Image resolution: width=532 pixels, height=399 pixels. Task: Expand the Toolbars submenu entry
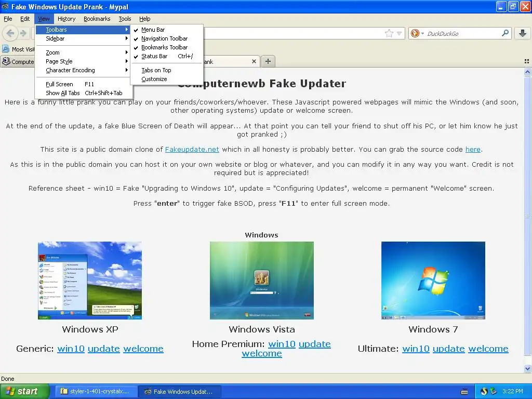(x=83, y=30)
